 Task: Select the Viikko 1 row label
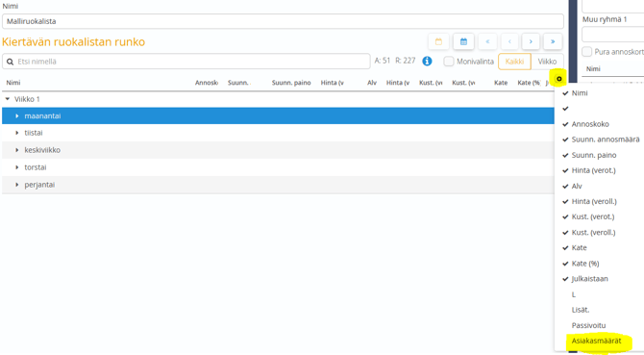click(27, 99)
